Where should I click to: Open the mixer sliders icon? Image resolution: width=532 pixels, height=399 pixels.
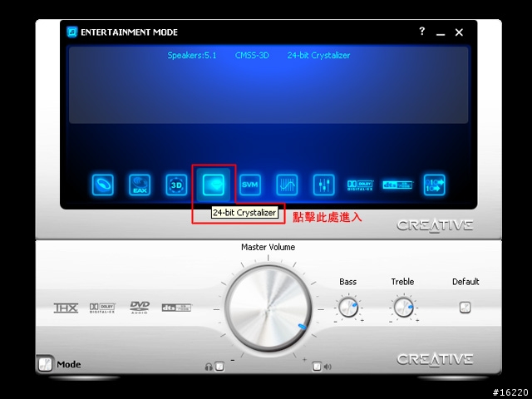[x=323, y=185]
